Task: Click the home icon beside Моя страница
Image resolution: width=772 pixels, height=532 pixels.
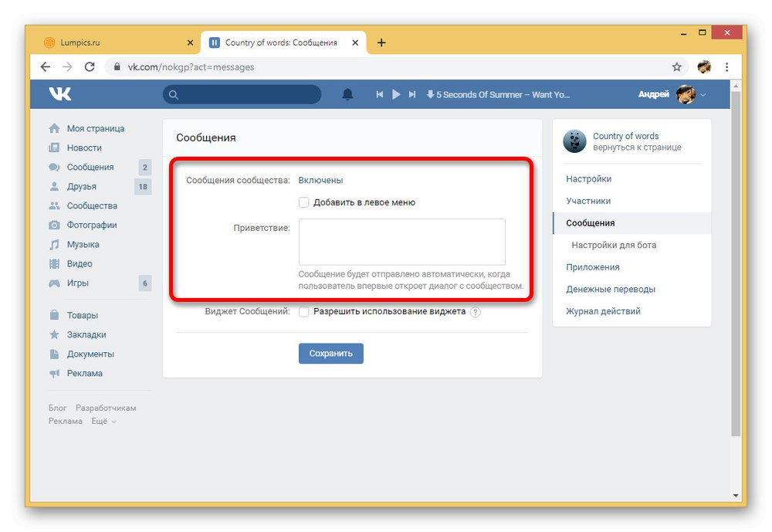Action: (x=54, y=129)
